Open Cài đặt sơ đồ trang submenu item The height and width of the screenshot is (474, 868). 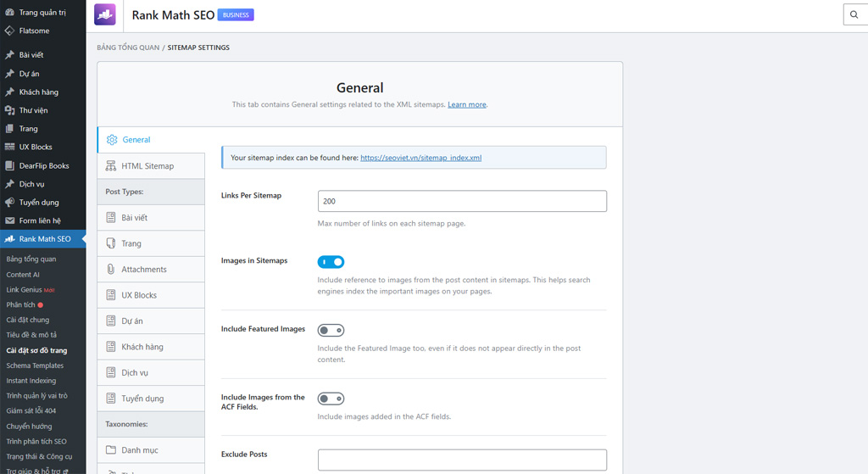[36, 350]
